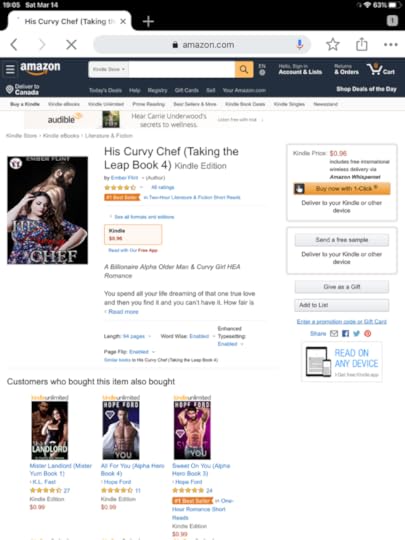Click the orange search magnifier button

(244, 69)
